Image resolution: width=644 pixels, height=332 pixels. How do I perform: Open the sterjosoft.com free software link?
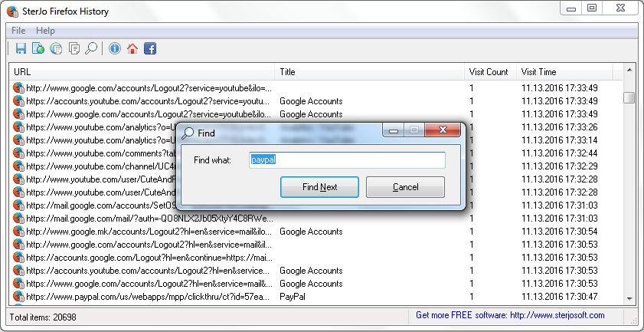510,316
